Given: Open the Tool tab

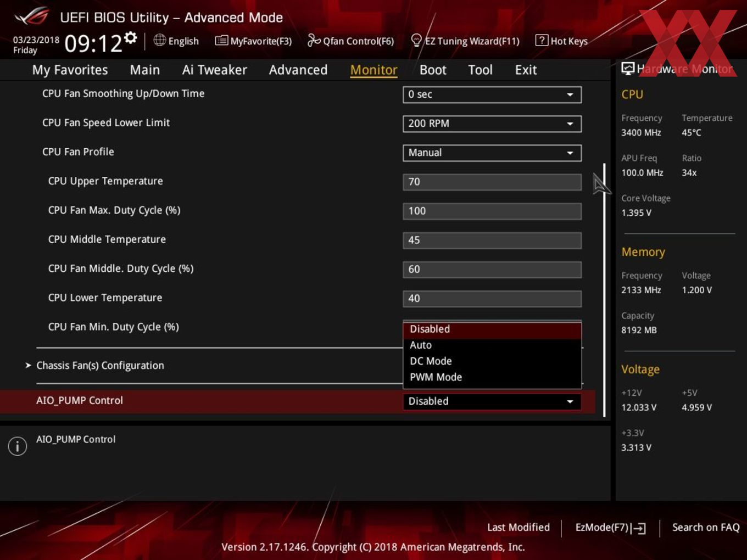Looking at the screenshot, I should (480, 70).
